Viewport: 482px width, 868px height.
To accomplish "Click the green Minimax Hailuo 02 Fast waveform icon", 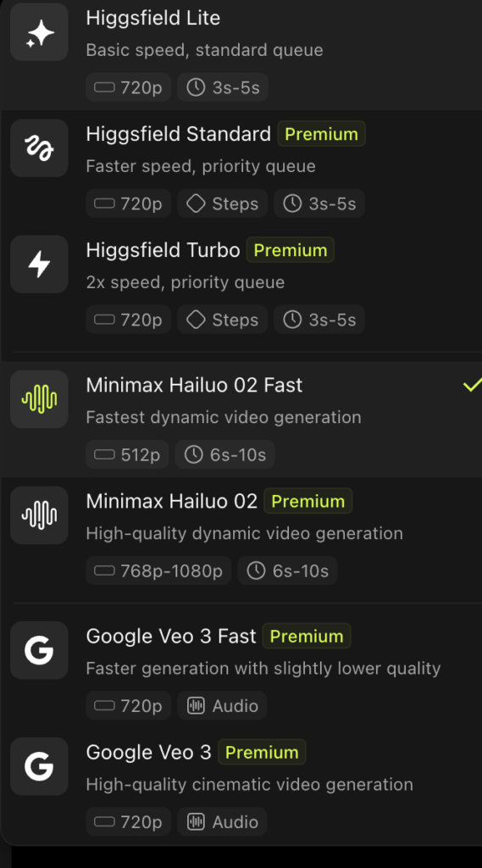I will point(39,399).
